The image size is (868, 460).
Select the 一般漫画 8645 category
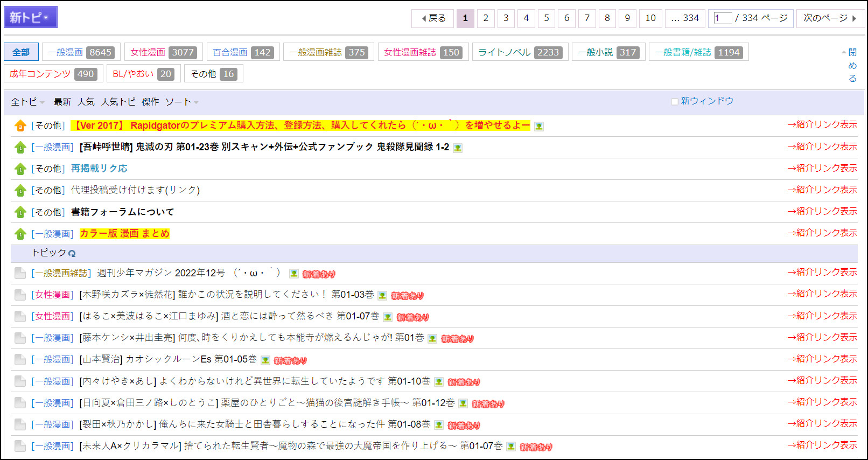pyautogui.click(x=81, y=52)
